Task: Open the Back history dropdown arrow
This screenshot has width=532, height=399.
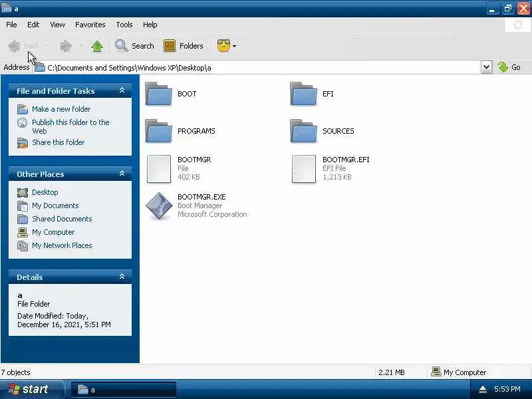Action: click(47, 45)
